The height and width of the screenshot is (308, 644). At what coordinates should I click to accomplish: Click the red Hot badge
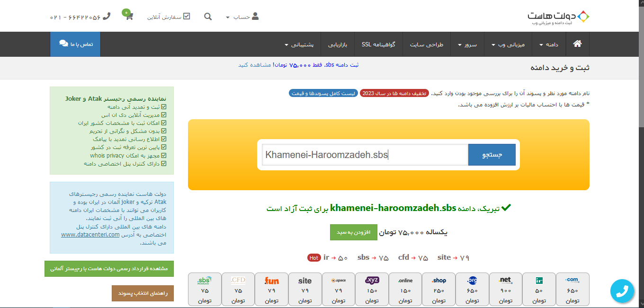point(313,258)
